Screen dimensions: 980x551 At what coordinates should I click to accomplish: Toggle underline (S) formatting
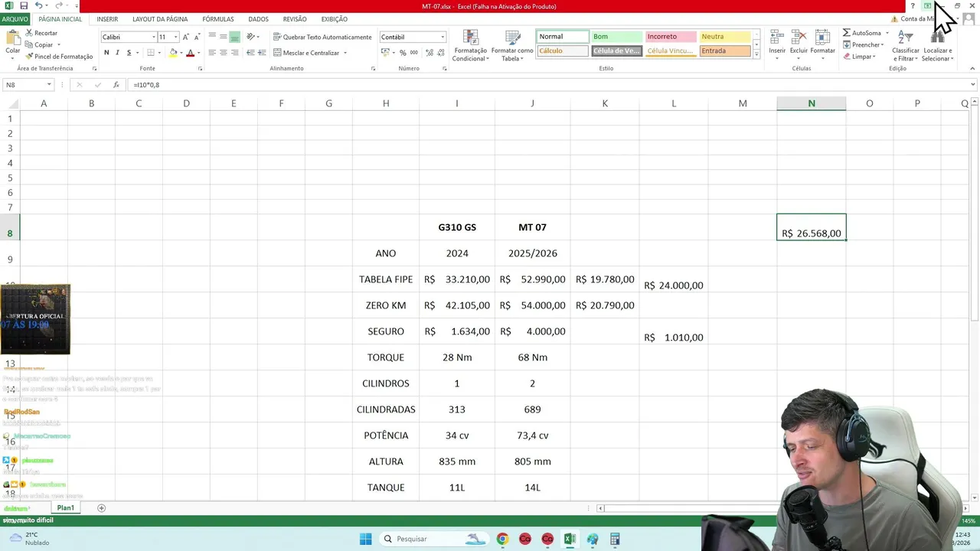[x=129, y=53]
